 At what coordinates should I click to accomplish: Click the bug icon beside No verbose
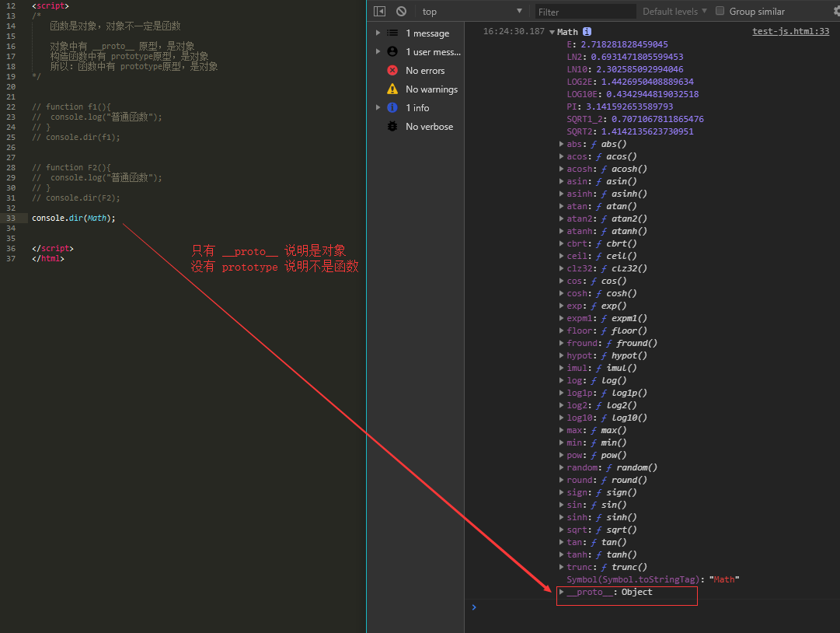392,126
